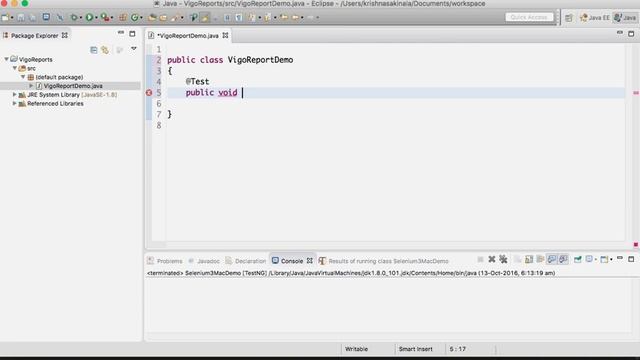640x360 pixels.
Task: Toggle Mark Occurrences in toolbar
Action: pyautogui.click(x=205, y=18)
